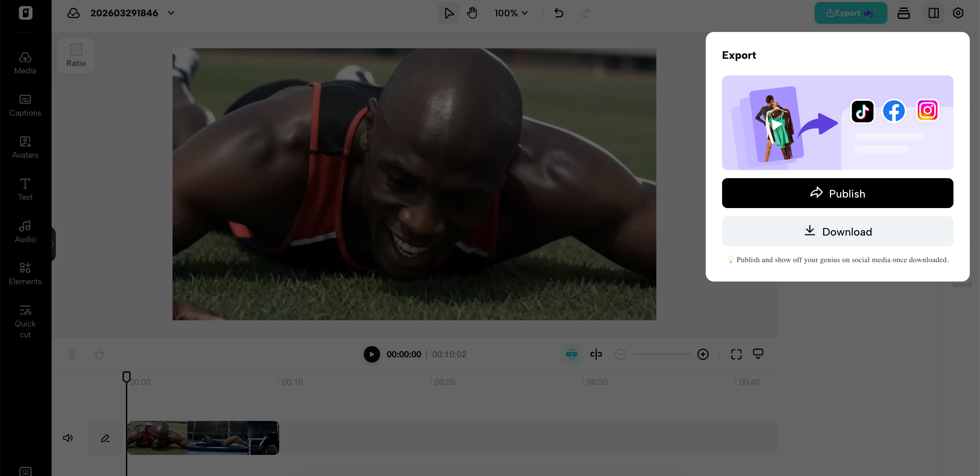
Task: Open the Avatars panel
Action: click(x=25, y=147)
